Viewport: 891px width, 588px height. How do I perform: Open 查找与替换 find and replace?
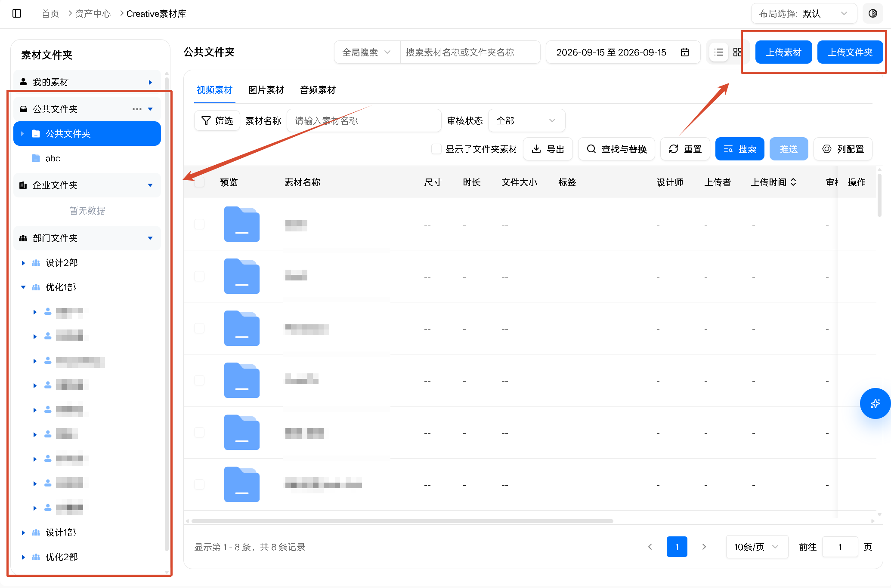click(616, 149)
